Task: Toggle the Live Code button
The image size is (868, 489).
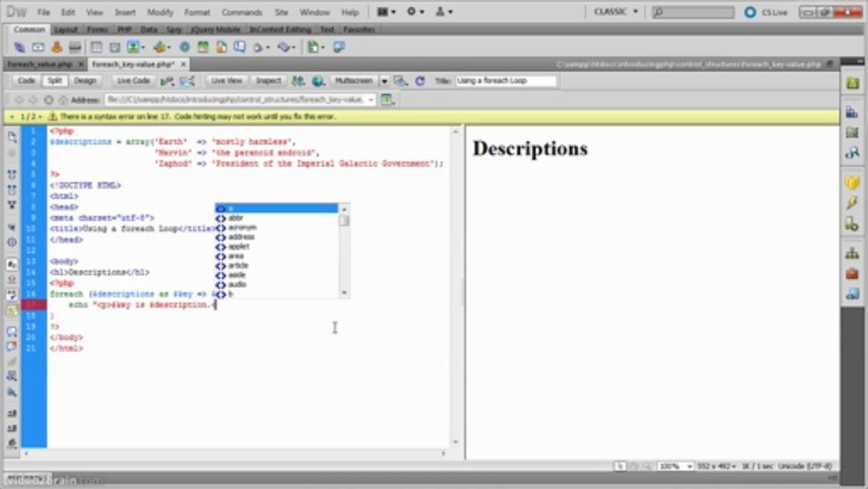Action: (x=133, y=81)
